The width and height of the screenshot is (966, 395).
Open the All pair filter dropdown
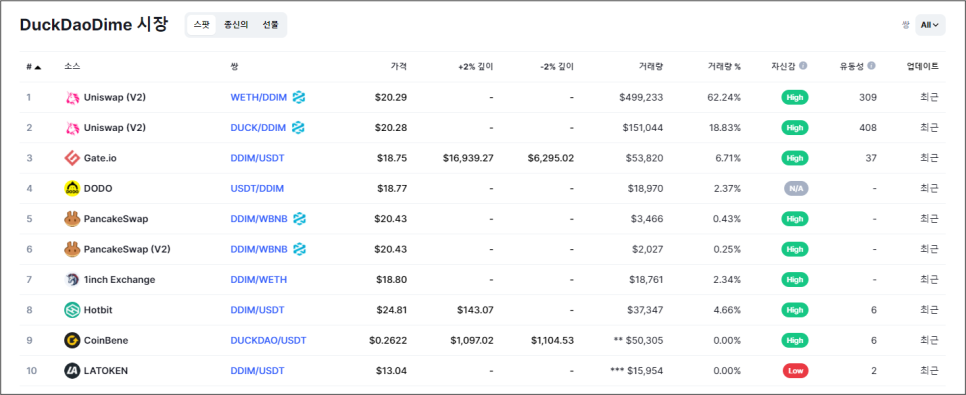(x=930, y=25)
